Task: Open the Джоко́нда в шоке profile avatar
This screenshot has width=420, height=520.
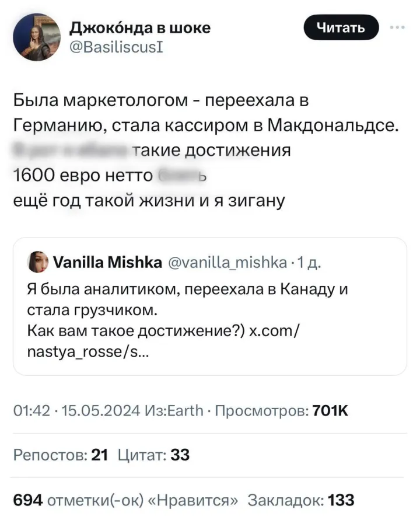Action: [x=36, y=36]
